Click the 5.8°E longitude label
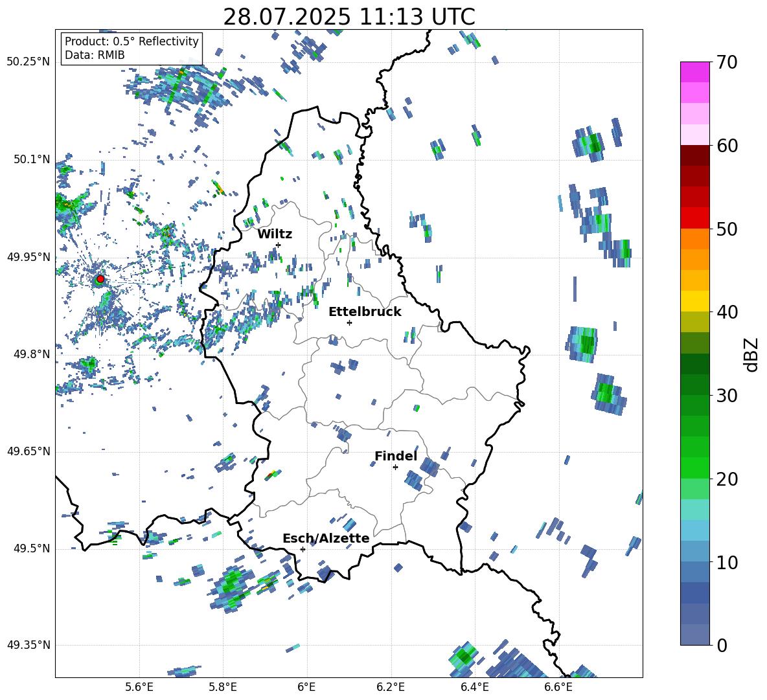The image size is (767, 700). coord(223,687)
